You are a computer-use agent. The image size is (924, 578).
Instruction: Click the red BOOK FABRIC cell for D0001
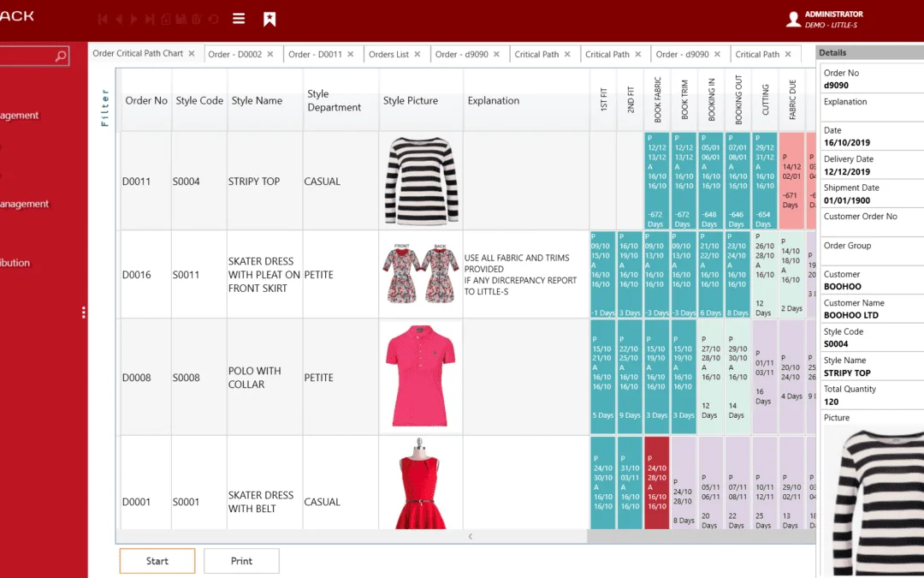[x=657, y=482]
